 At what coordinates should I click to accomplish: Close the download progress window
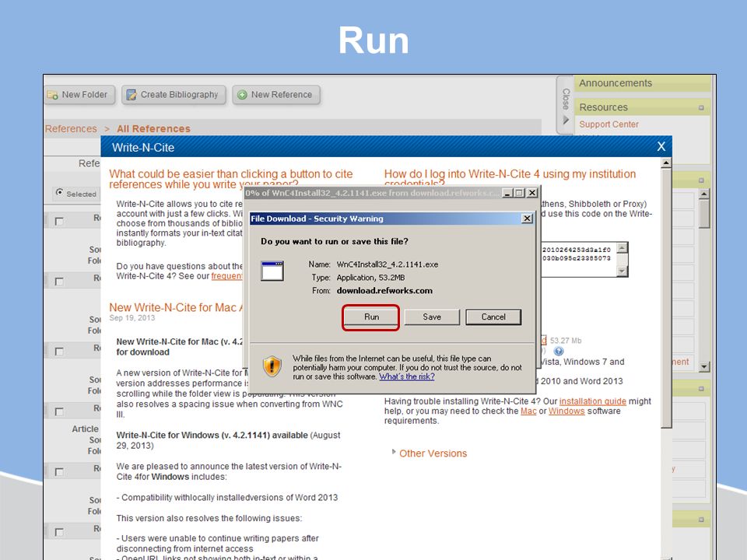(x=532, y=193)
